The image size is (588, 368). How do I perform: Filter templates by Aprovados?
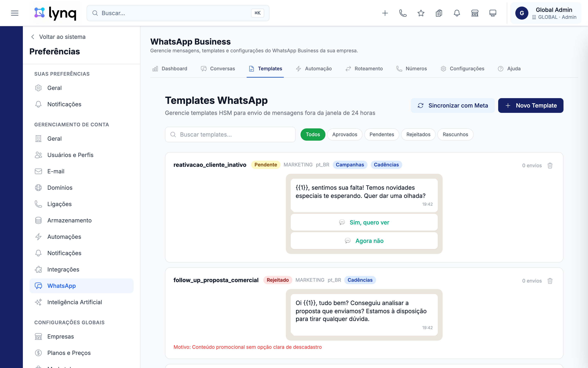(345, 135)
